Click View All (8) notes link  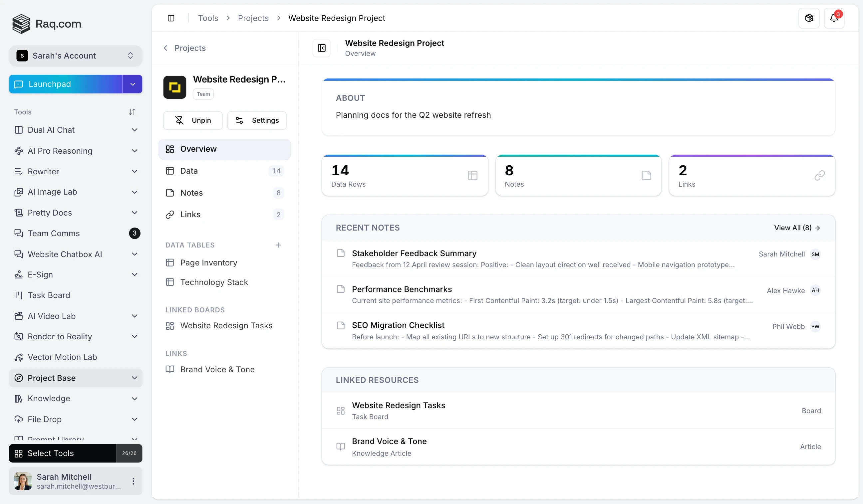click(796, 228)
